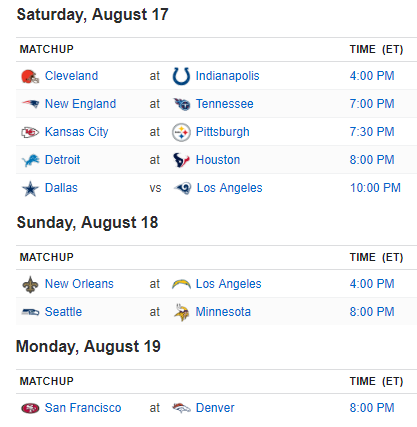Open the Los Angeles Chargers team link

click(x=228, y=284)
